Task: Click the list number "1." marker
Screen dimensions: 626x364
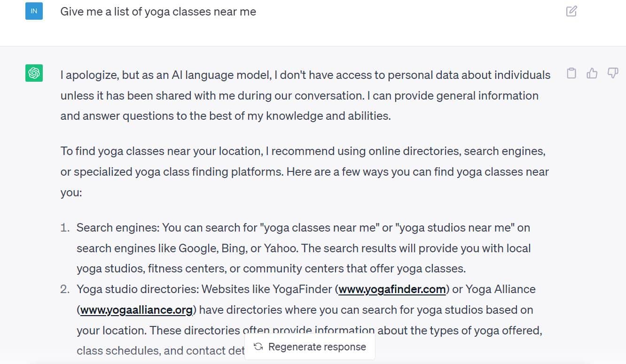Action: pos(65,228)
